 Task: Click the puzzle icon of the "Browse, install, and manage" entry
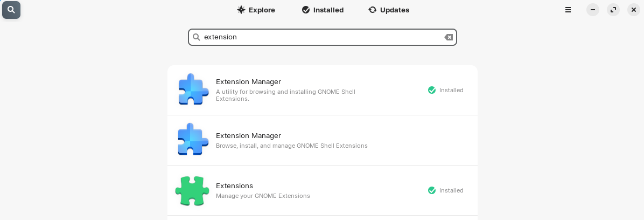pos(193,139)
